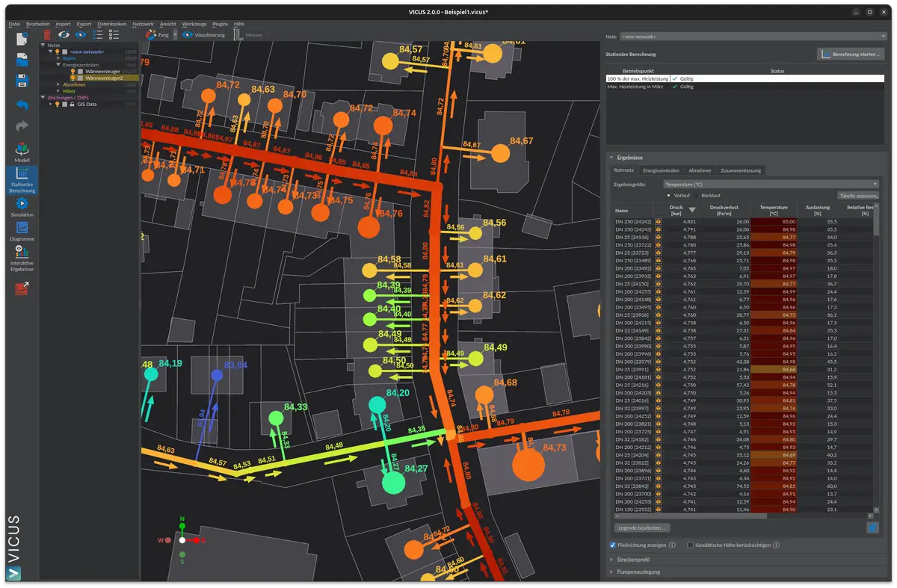Click the grey Redo arrow

point(22,126)
